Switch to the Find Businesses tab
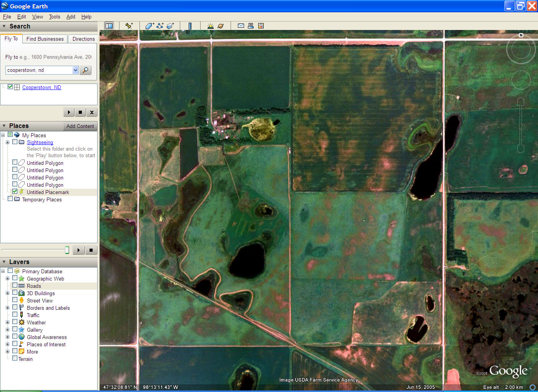The height and width of the screenshot is (392, 538). pos(45,39)
